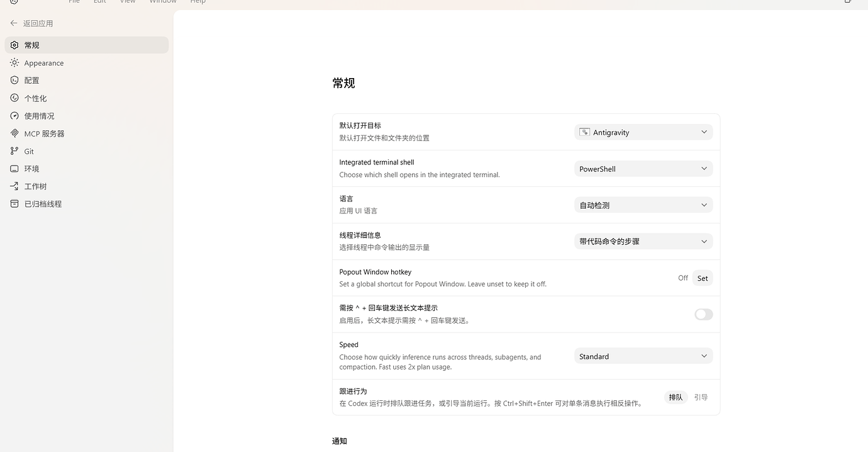The image size is (868, 452).
Task: Open 已归档线程 via archive icon
Action: pos(14,204)
